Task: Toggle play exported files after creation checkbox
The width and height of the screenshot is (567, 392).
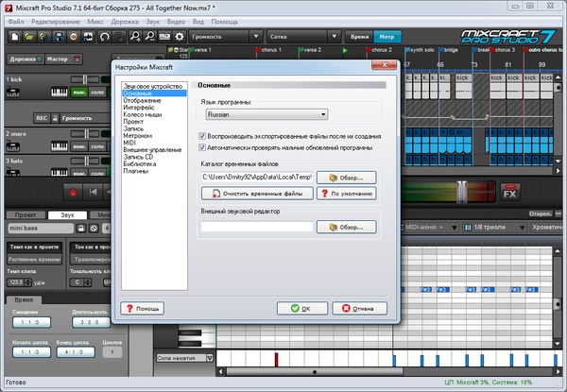Action: (x=203, y=135)
